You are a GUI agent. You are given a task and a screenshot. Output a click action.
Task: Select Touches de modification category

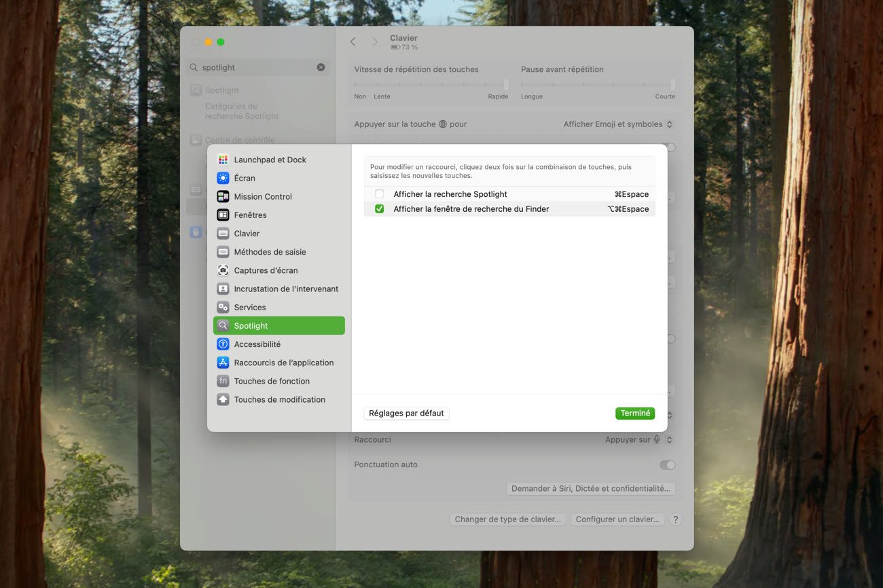click(279, 399)
